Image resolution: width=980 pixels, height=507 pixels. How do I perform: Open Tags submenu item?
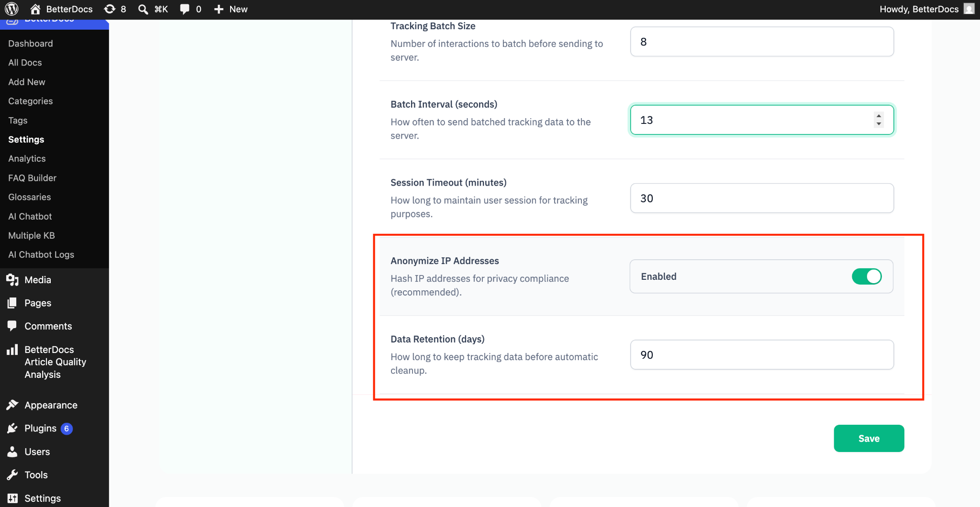pos(18,121)
